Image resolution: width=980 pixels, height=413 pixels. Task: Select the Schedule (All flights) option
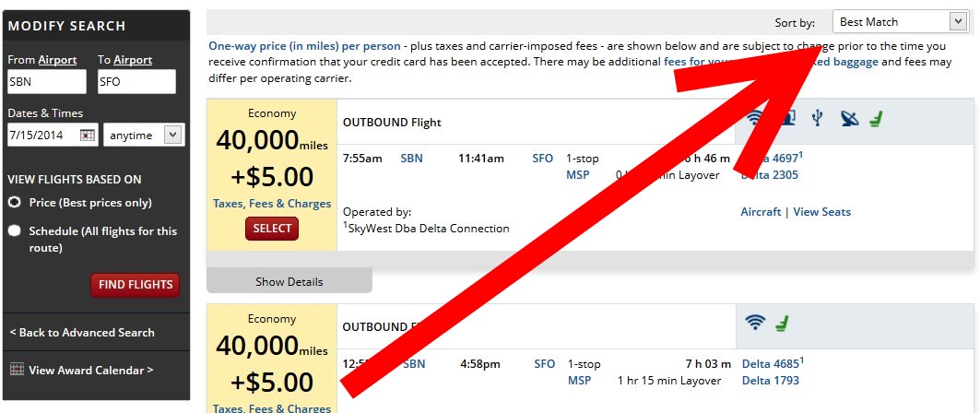click(15, 230)
